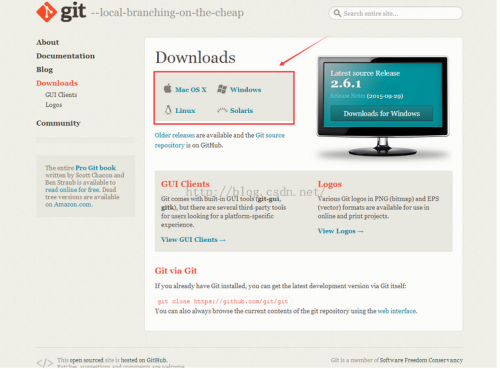Viewport: 500px width, 369px height.
Task: Open Documentation from the sidebar menu
Action: coord(65,56)
